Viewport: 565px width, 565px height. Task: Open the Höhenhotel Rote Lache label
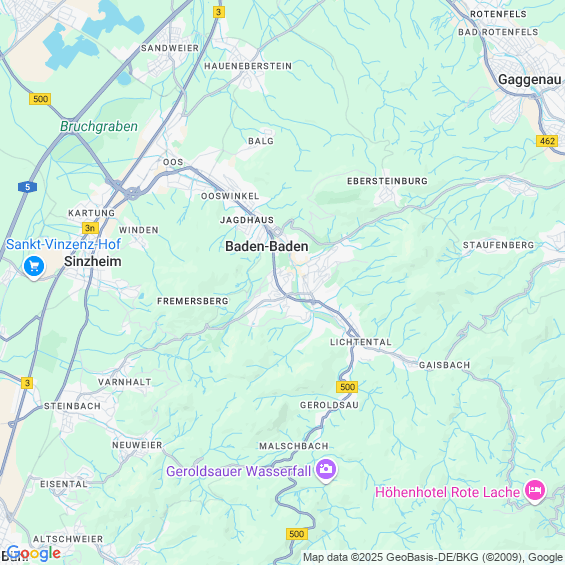(x=448, y=492)
